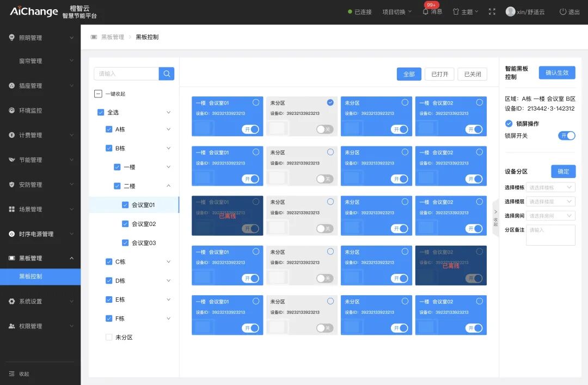This screenshot has height=385, width=588.
Task: Open notifications bell with 99+ badge
Action: 426,11
